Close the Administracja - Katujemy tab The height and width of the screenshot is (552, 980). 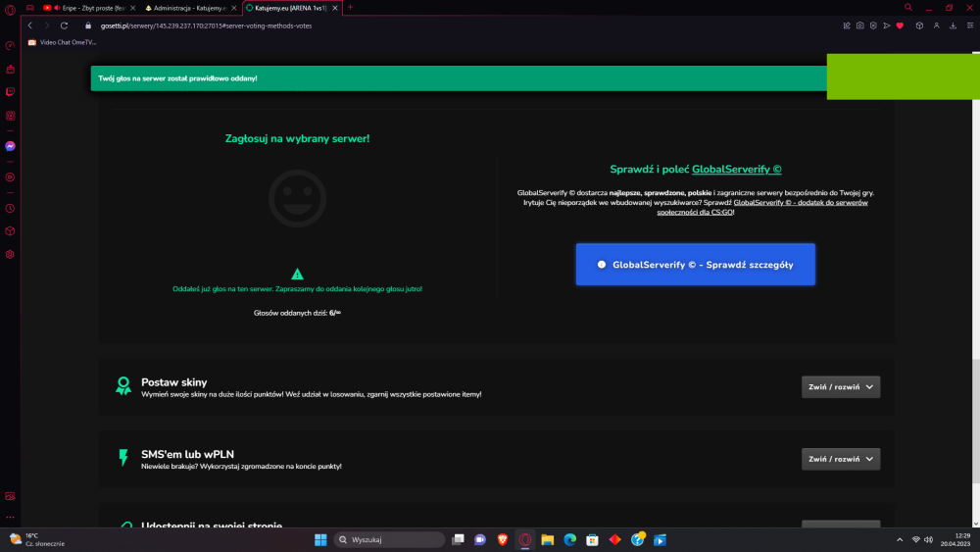pyautogui.click(x=234, y=8)
